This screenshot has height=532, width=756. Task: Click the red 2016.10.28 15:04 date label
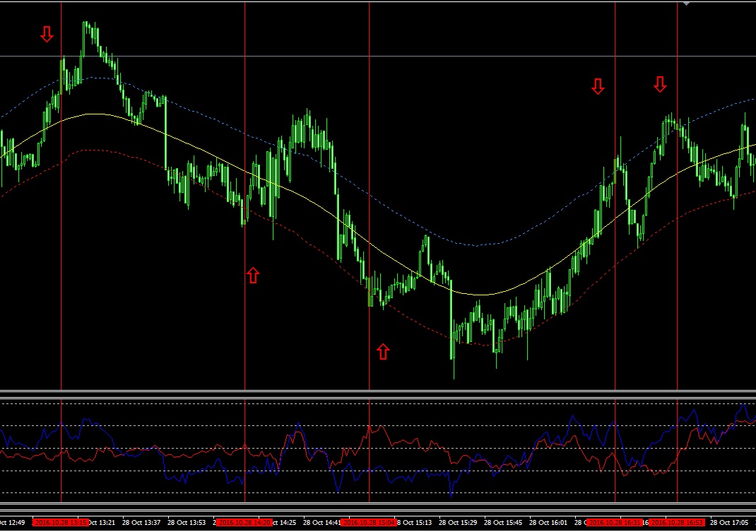pyautogui.click(x=368, y=522)
